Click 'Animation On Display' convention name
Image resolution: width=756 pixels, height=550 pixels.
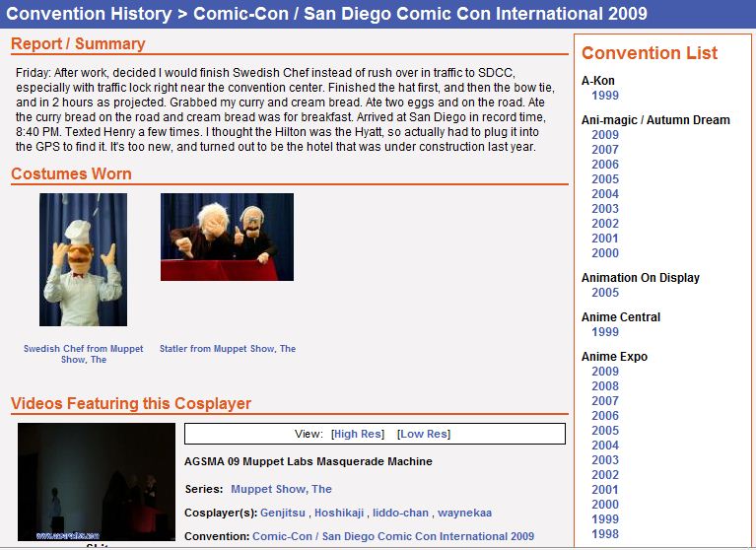tap(641, 278)
